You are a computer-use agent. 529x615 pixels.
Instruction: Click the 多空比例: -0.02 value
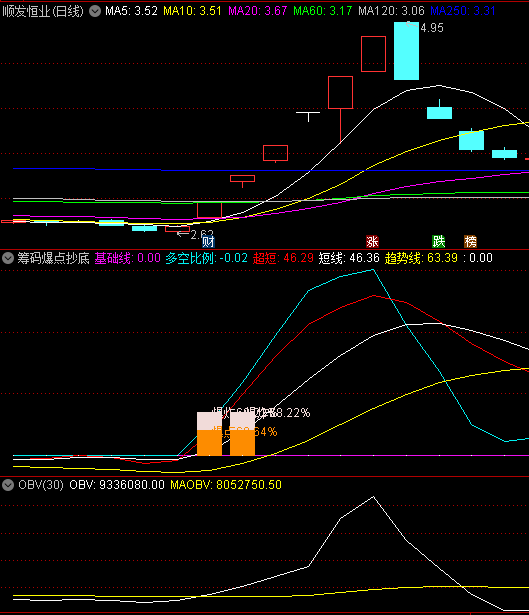click(207, 258)
